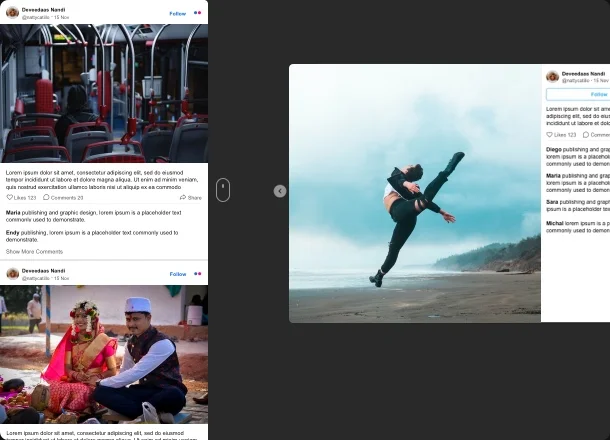Image resolution: width=610 pixels, height=440 pixels.
Task: Click Likes 123 text on the bus post
Action: click(x=25, y=198)
